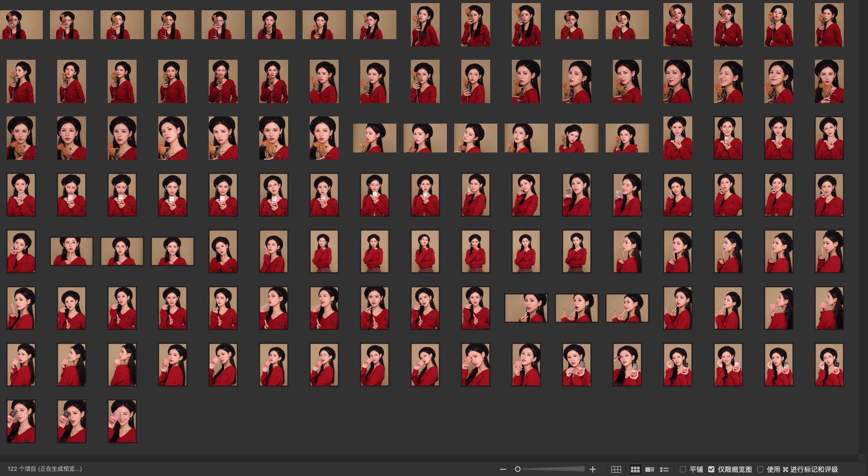Viewport: 868px width, 476px height.
Task: Pick the first landscape thumbnail in fifth row
Action: (x=72, y=251)
